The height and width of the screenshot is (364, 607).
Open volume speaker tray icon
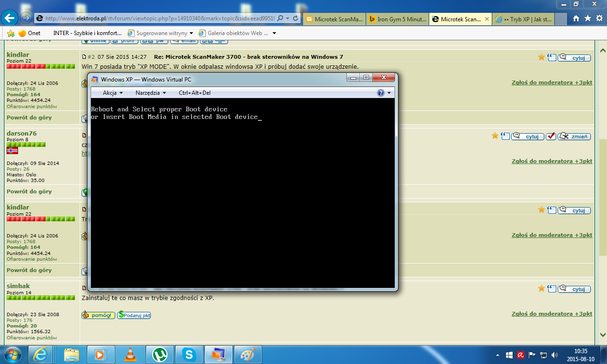(555, 355)
